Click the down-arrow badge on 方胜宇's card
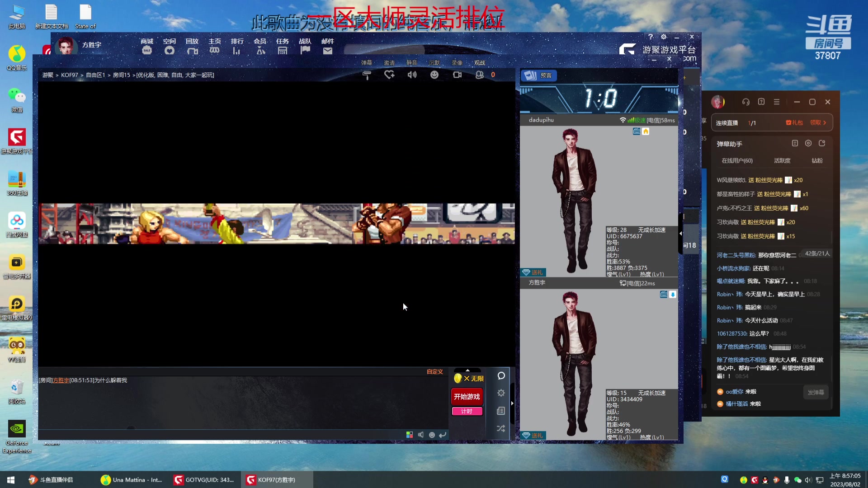The width and height of the screenshot is (868, 488). (x=673, y=295)
